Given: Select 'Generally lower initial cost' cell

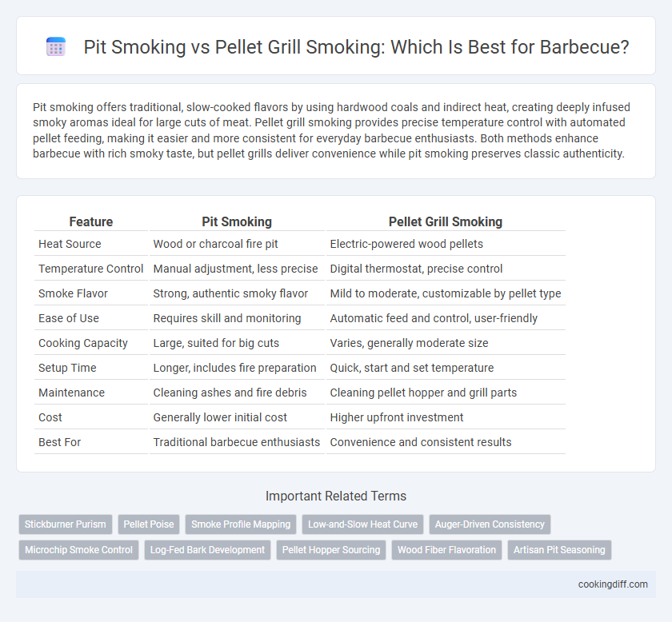Looking at the screenshot, I should [237, 417].
